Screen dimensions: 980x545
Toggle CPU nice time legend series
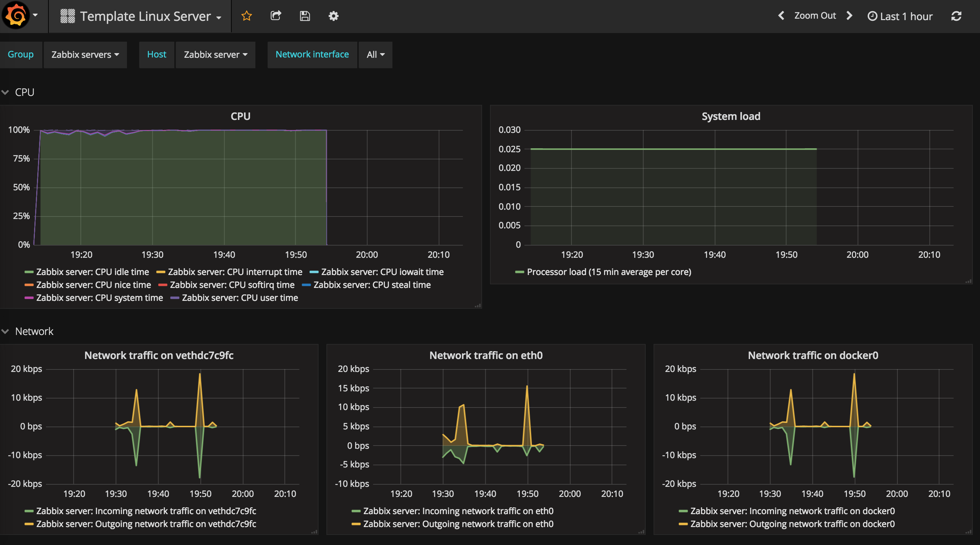click(x=94, y=285)
